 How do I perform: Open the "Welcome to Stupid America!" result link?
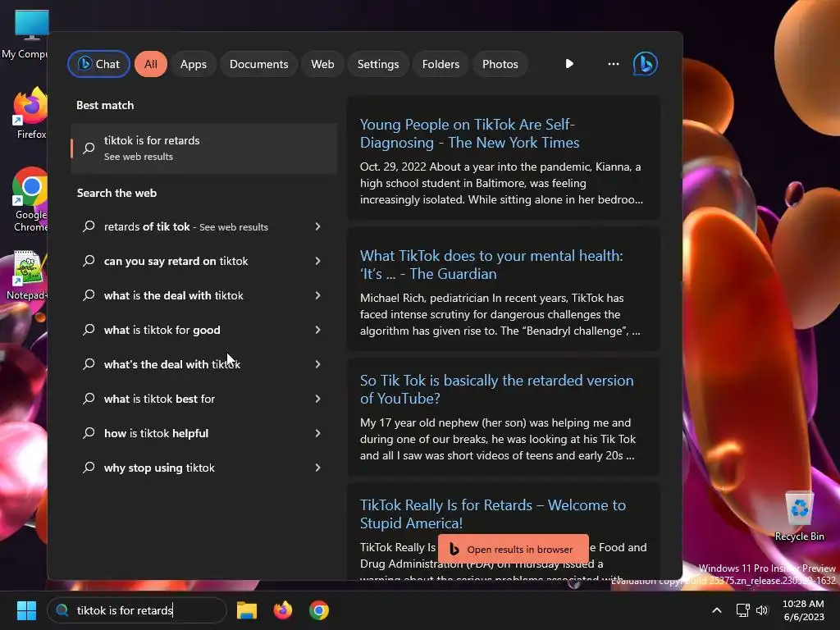pyautogui.click(x=493, y=514)
